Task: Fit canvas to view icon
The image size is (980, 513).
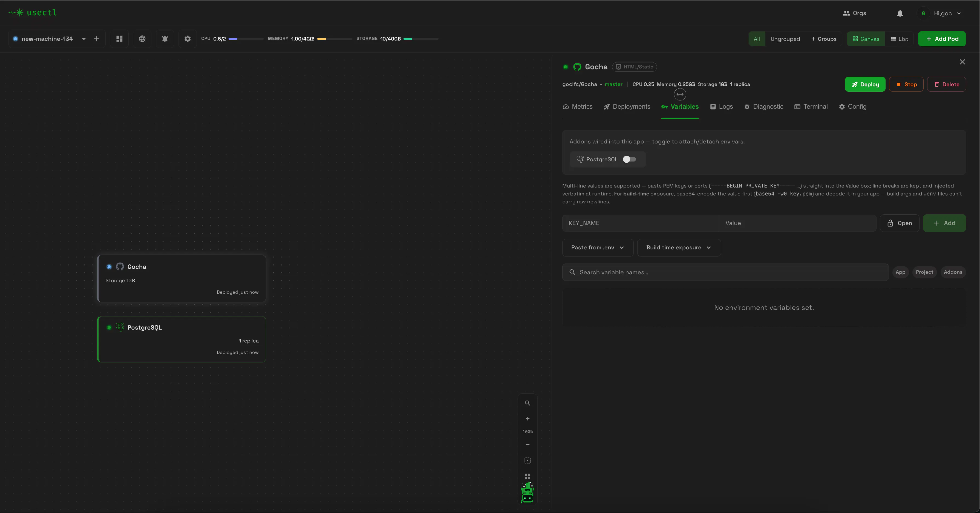Action: 528,460
